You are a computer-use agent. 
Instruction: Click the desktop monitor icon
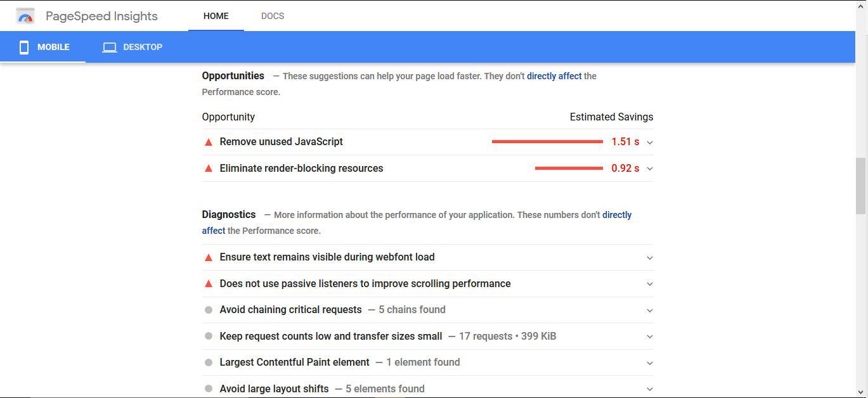(x=110, y=47)
